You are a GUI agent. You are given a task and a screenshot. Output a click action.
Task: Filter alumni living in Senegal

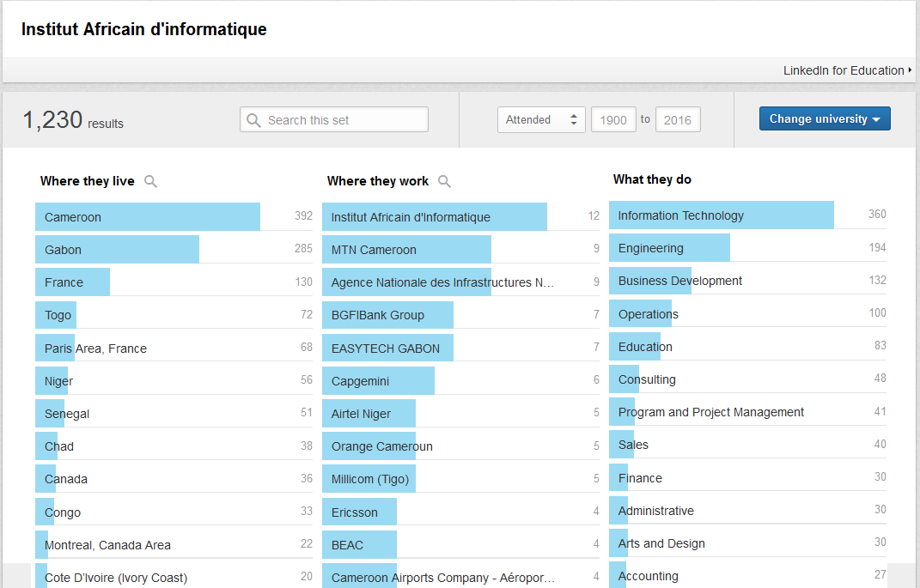click(174, 414)
